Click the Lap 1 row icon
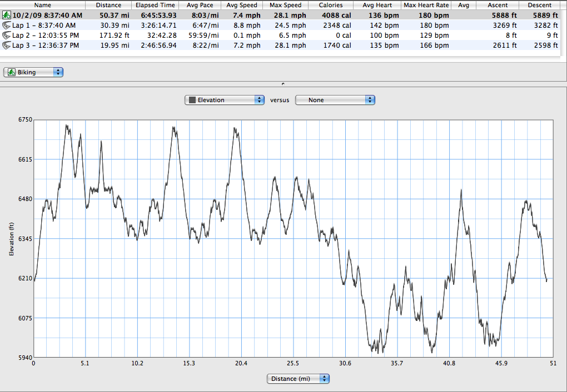Screen dimensions: 567x392 [6, 25]
